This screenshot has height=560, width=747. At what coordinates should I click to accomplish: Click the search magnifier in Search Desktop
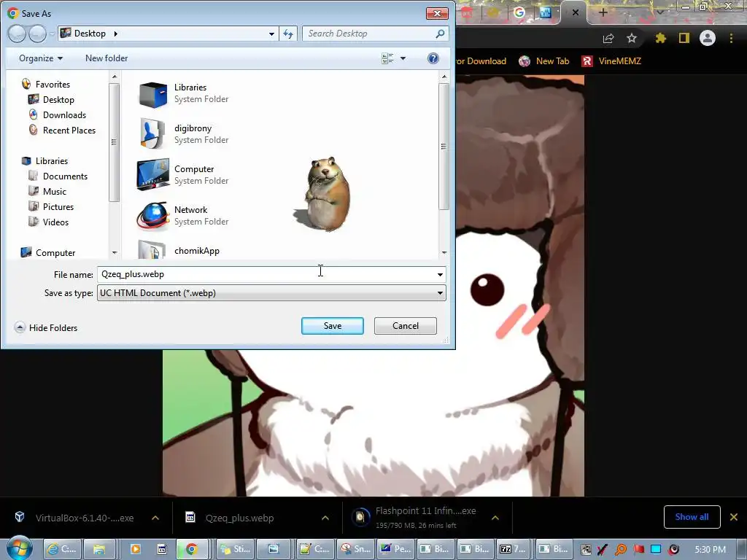pos(440,34)
